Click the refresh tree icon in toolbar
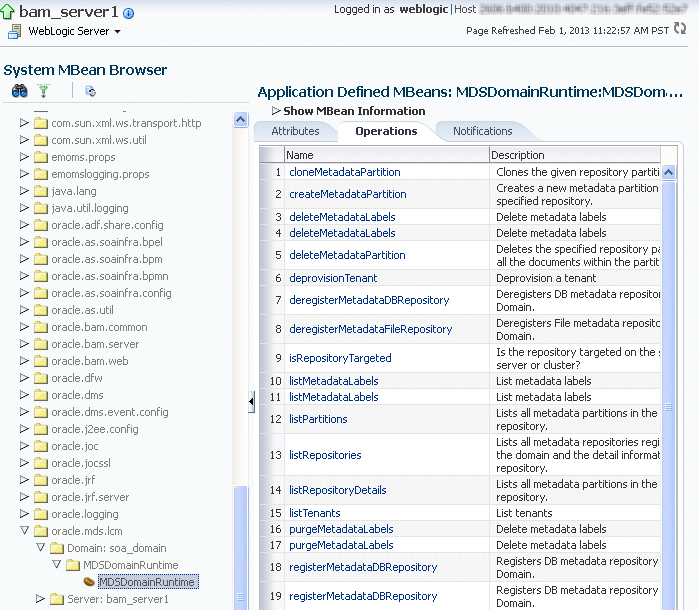Viewport: 699px width, 610px height. pyautogui.click(x=90, y=91)
